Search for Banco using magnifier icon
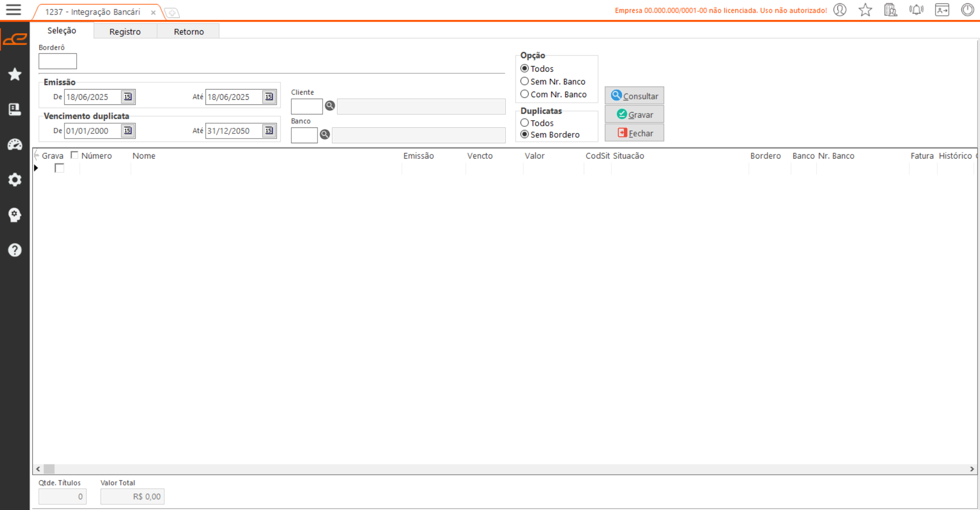 click(325, 135)
